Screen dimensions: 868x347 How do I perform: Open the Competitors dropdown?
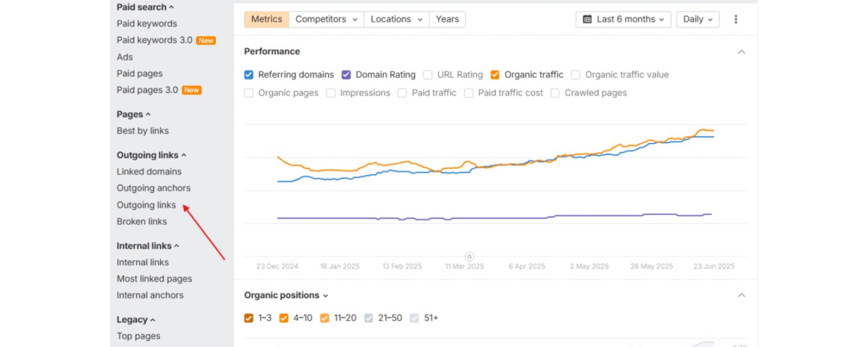point(326,19)
